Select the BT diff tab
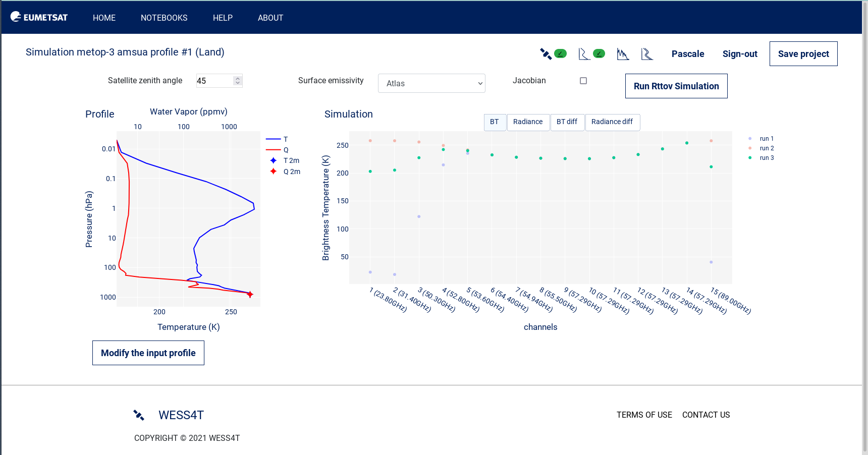This screenshot has height=455, width=868. pyautogui.click(x=567, y=122)
